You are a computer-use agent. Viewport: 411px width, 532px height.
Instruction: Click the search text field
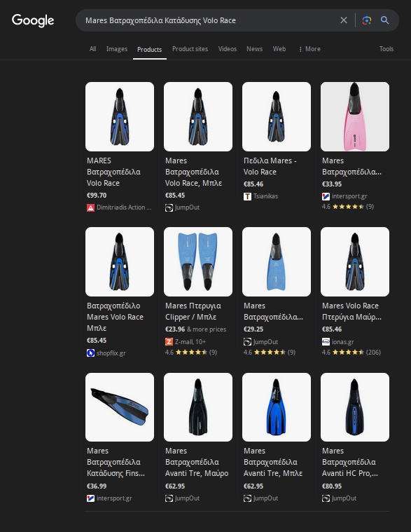click(210, 20)
